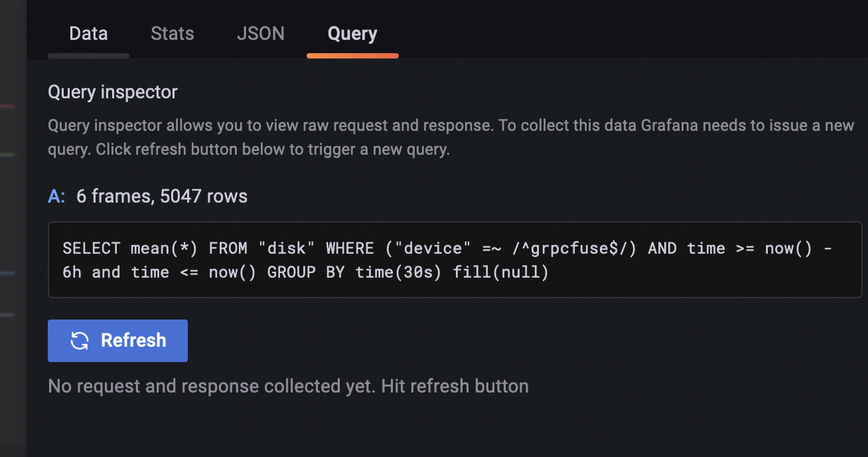Click the Query inspector heading
868x457 pixels.
click(x=112, y=92)
